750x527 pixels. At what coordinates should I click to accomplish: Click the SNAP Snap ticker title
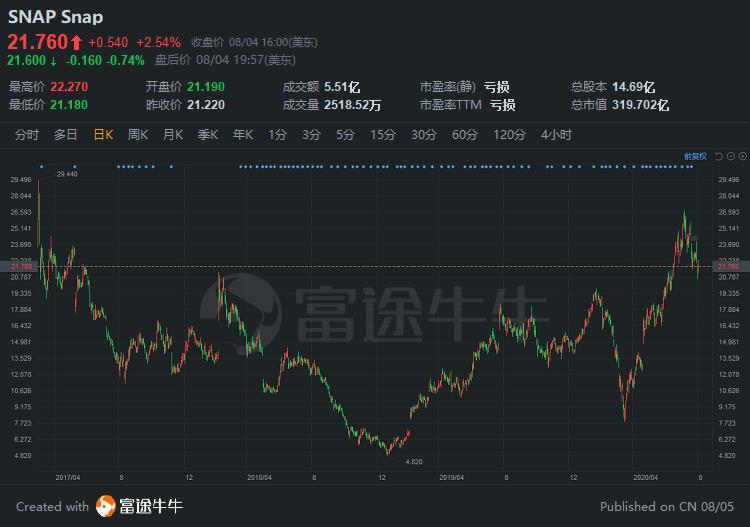click(55, 17)
